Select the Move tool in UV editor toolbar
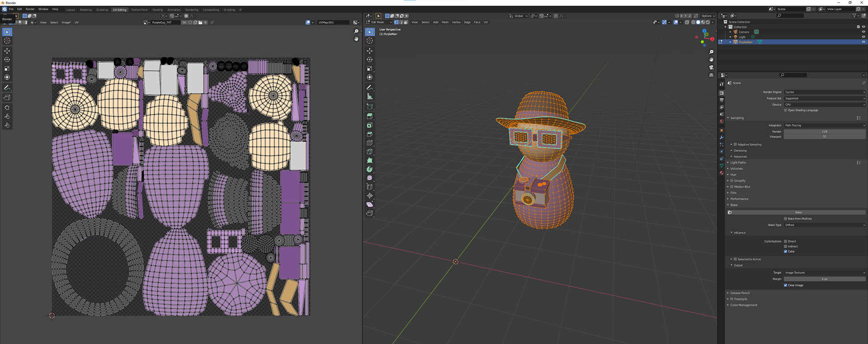The height and width of the screenshot is (344, 868). click(7, 51)
